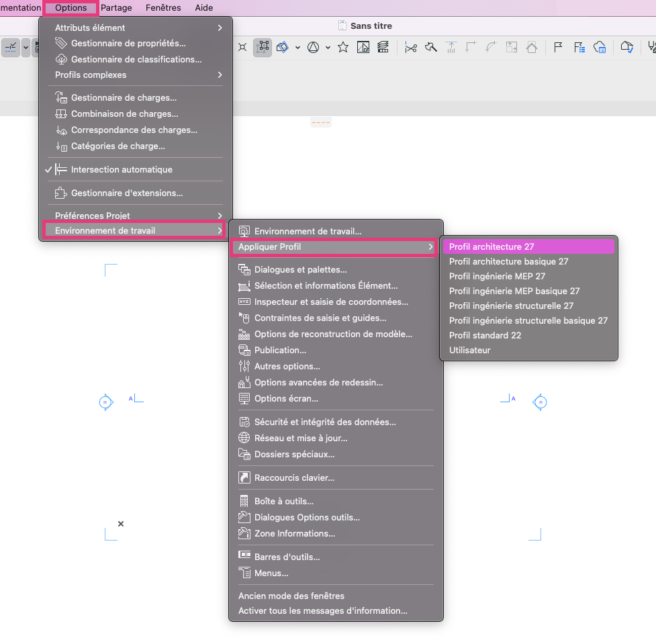Apply Utilisateur profile

[x=529, y=351]
